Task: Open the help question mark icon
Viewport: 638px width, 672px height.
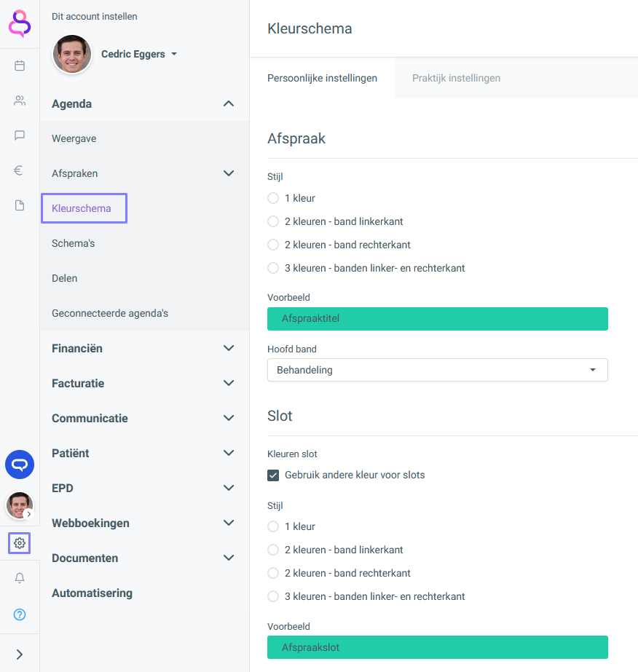Action: pos(20,614)
